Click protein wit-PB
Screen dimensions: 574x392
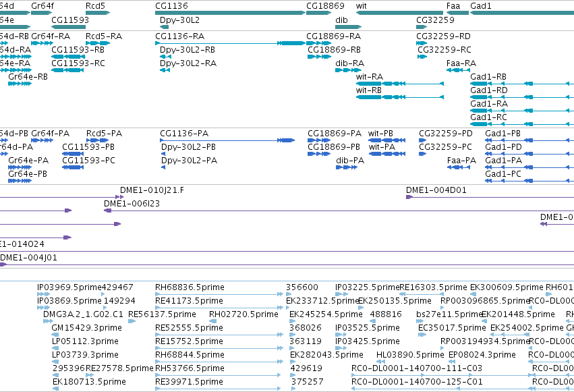pos(387,140)
